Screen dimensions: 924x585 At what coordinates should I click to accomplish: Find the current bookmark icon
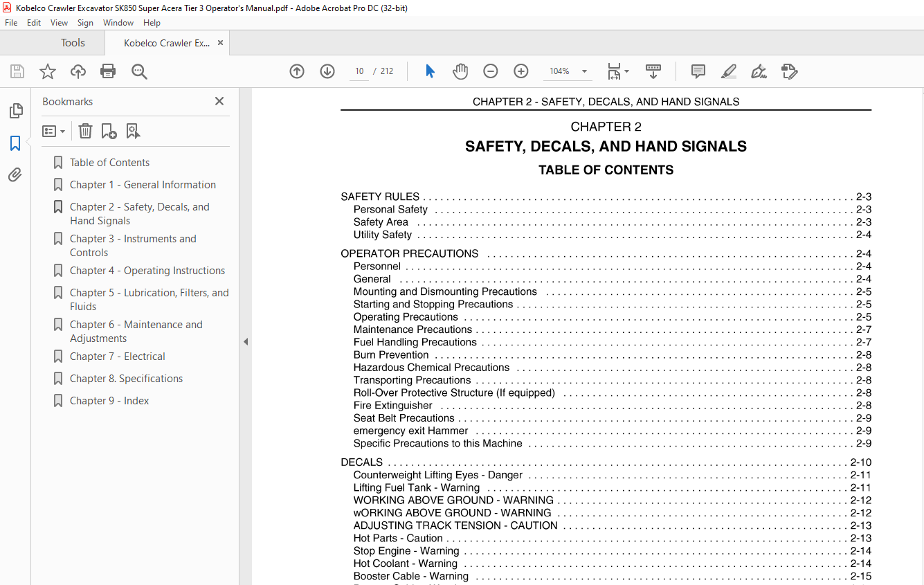(133, 131)
